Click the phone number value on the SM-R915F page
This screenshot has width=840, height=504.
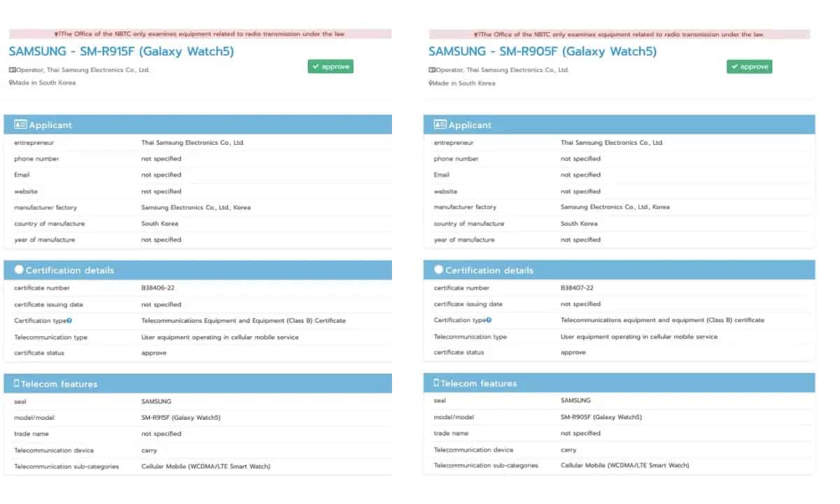(x=161, y=159)
